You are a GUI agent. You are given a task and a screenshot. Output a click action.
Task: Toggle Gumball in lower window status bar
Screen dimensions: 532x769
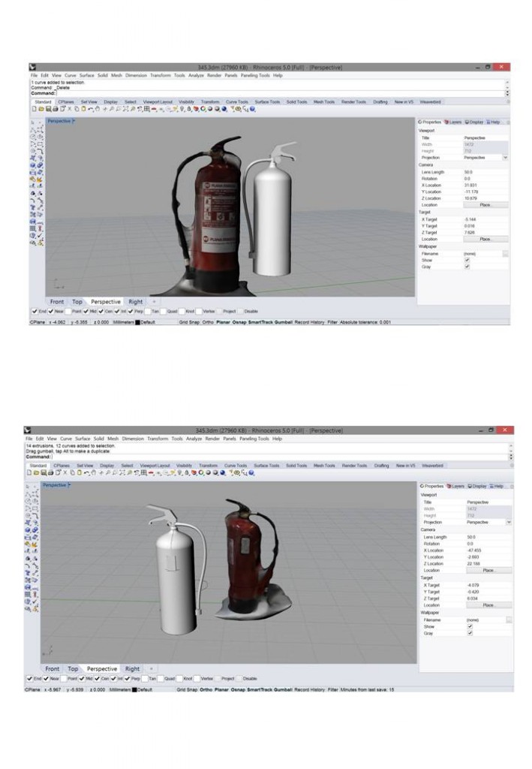point(284,689)
